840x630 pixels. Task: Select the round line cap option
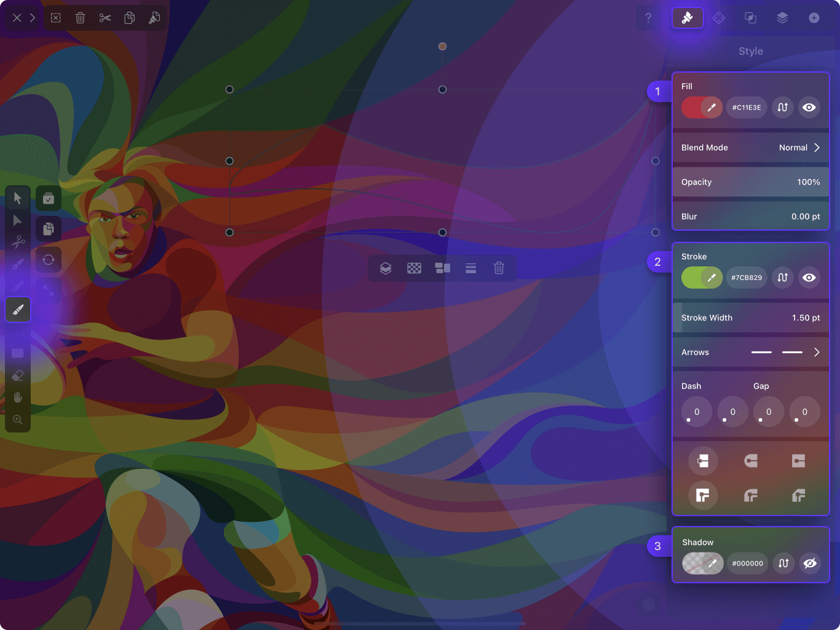click(x=751, y=461)
